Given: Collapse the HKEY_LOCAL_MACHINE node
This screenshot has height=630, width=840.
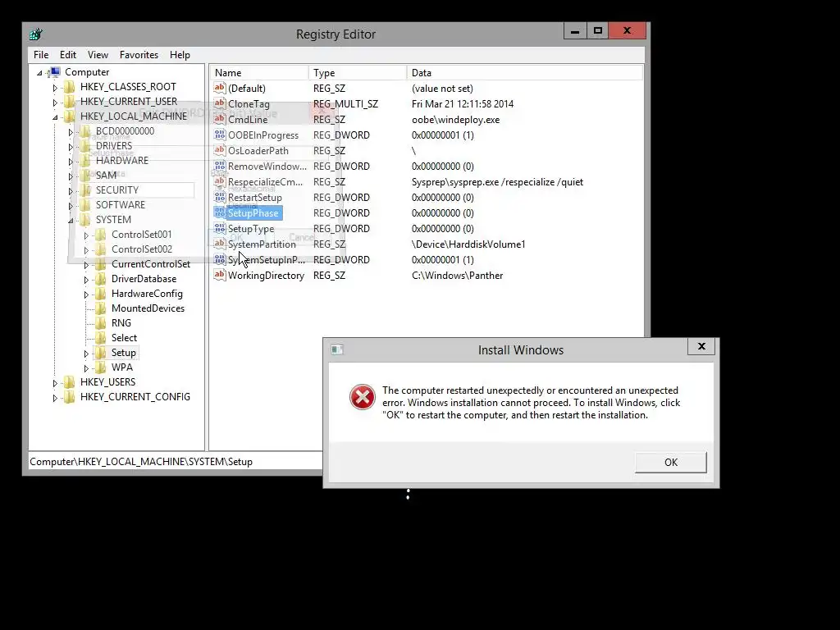Looking at the screenshot, I should 55,116.
